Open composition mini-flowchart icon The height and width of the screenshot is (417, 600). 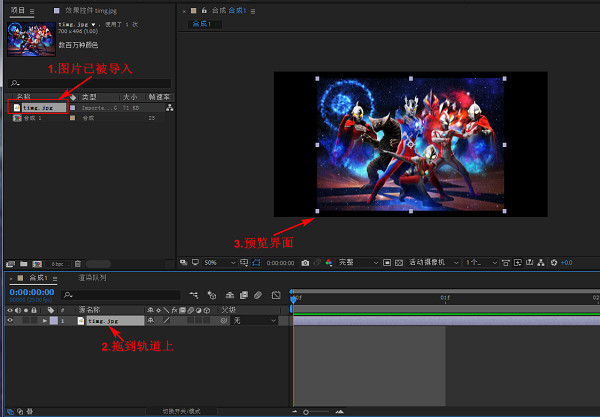point(194,295)
